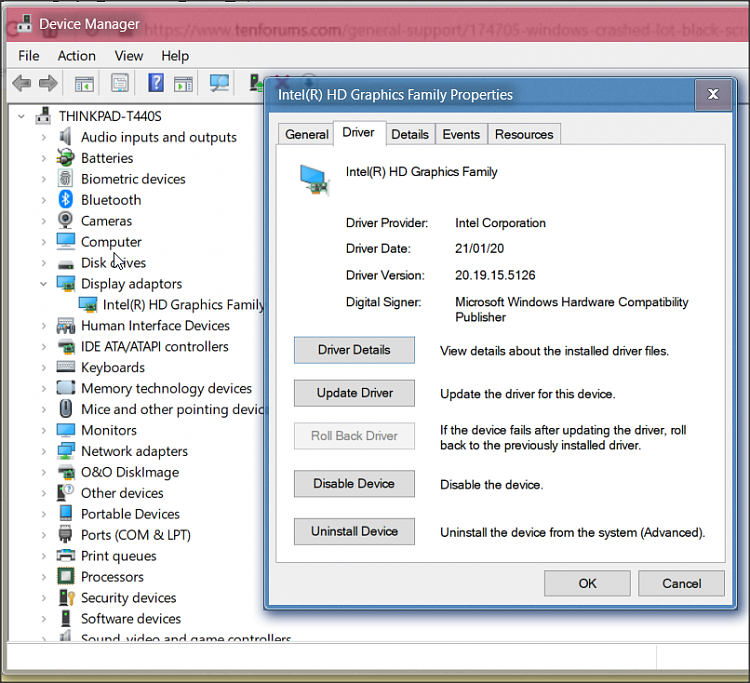Click the driver version value 20.19.15.5126

tap(495, 275)
